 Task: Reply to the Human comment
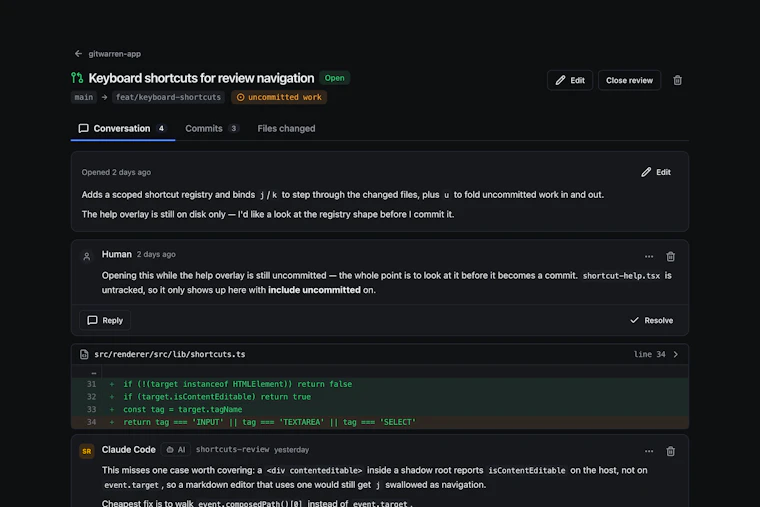pyautogui.click(x=105, y=320)
